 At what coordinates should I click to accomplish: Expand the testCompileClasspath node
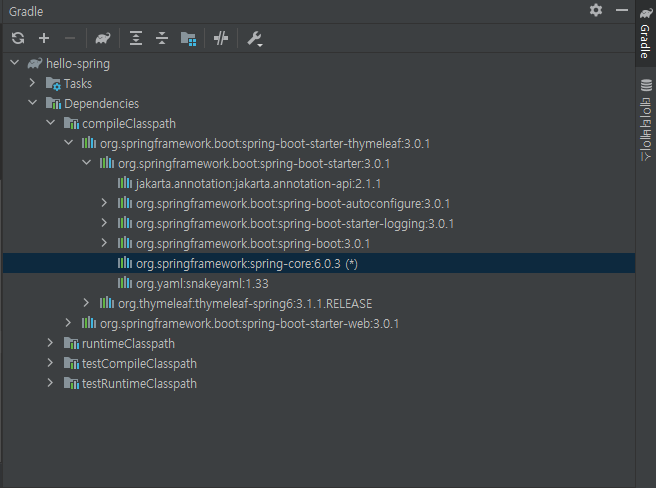[x=50, y=363]
